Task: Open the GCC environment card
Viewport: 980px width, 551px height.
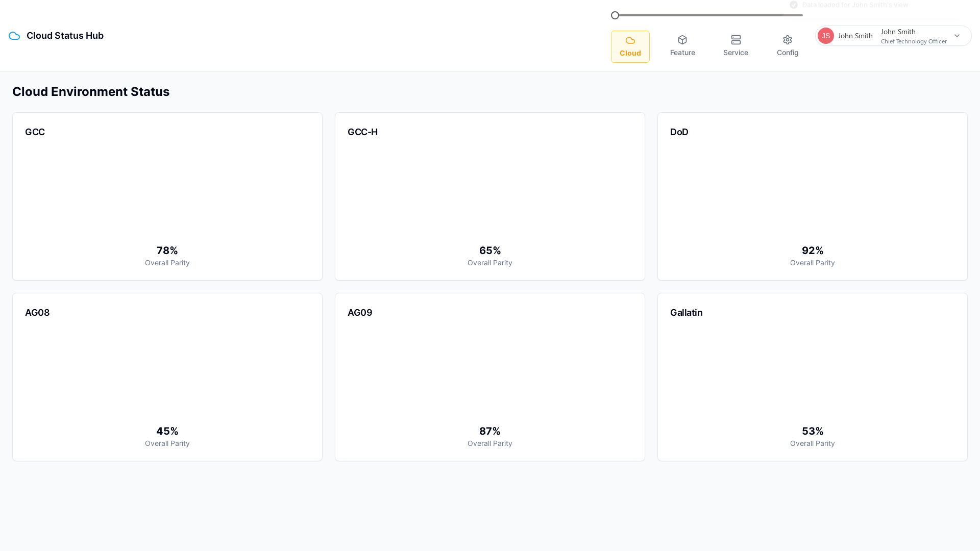Action: point(167,196)
